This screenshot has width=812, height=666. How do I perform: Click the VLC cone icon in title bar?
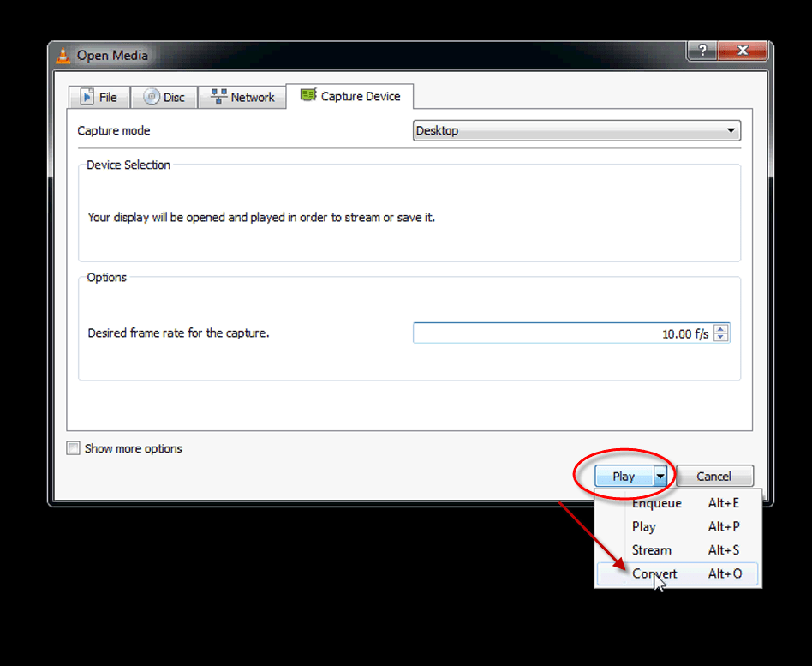point(63,56)
